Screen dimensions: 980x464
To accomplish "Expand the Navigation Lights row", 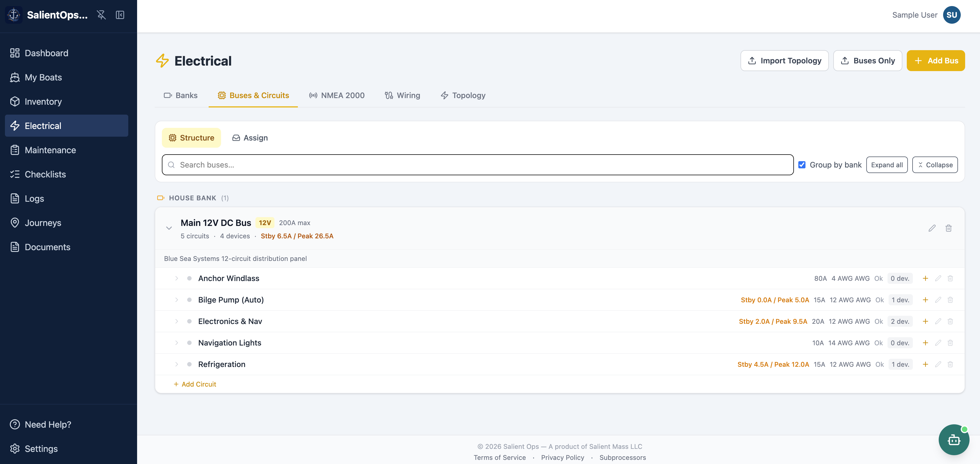I will pyautogui.click(x=176, y=343).
